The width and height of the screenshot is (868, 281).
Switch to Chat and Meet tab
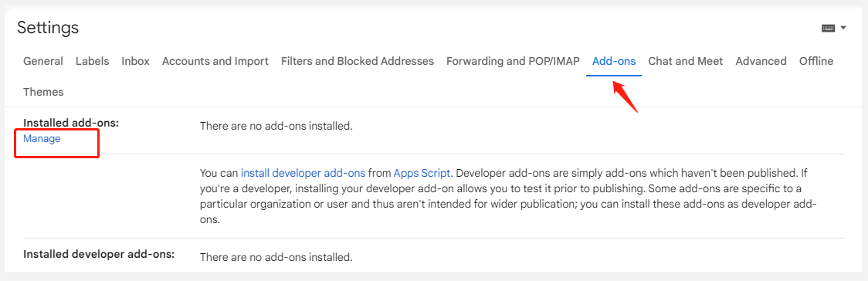point(685,61)
